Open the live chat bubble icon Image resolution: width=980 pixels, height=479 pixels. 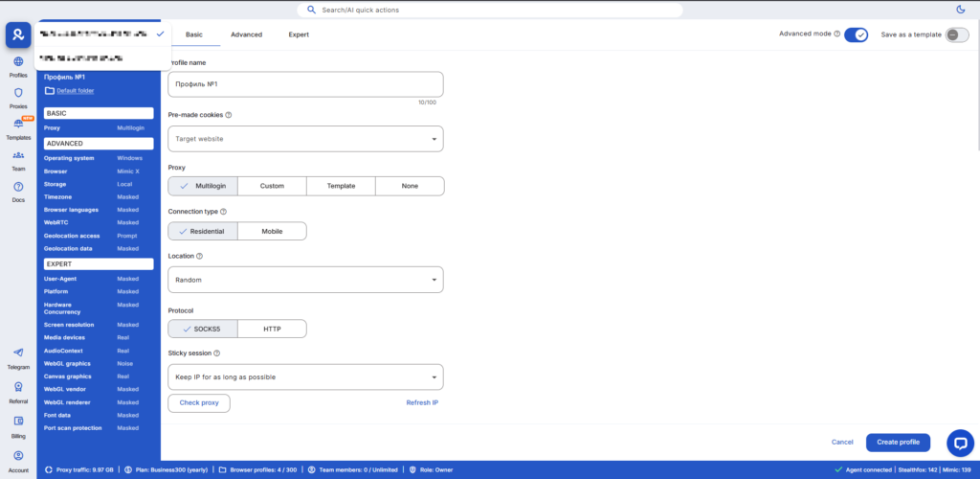pos(959,442)
